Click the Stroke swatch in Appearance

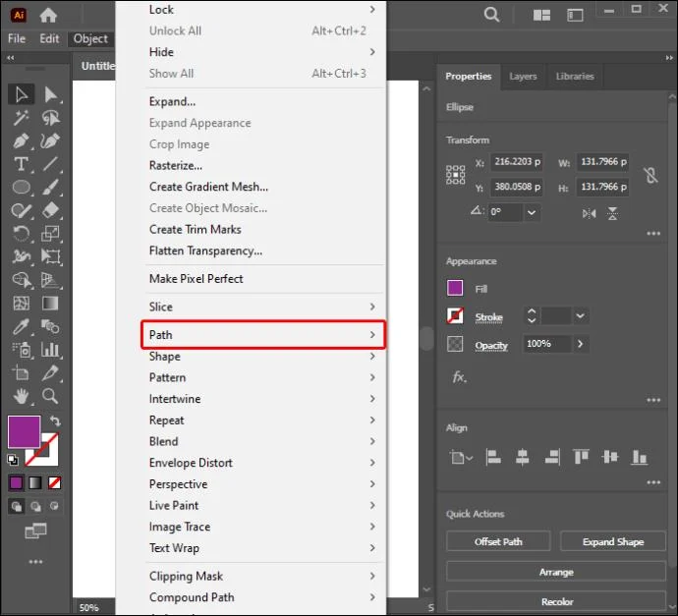455,316
